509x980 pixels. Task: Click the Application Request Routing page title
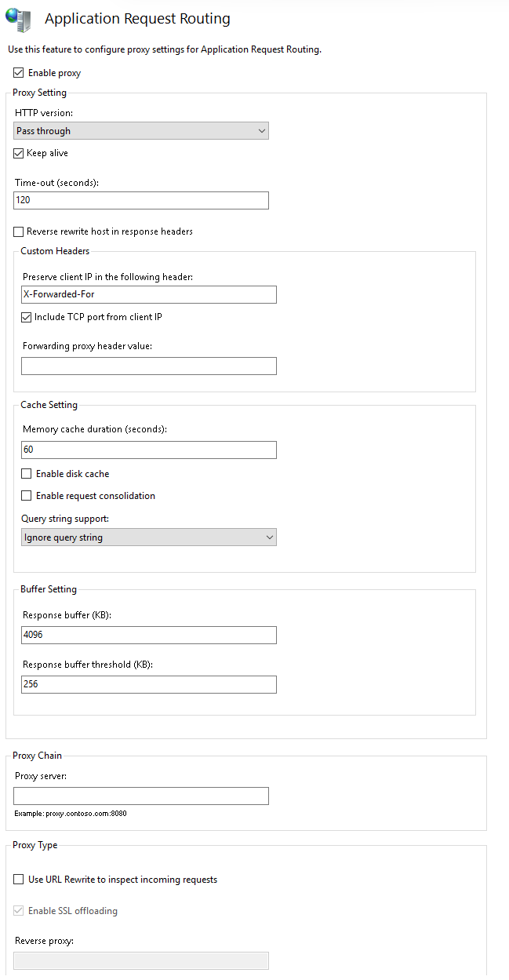(x=137, y=19)
